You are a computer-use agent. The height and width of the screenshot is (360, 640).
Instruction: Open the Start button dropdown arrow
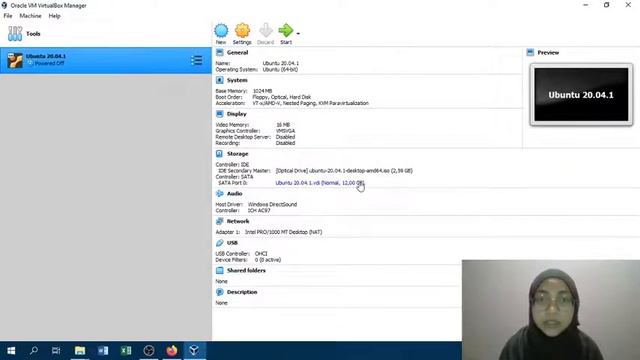point(298,33)
